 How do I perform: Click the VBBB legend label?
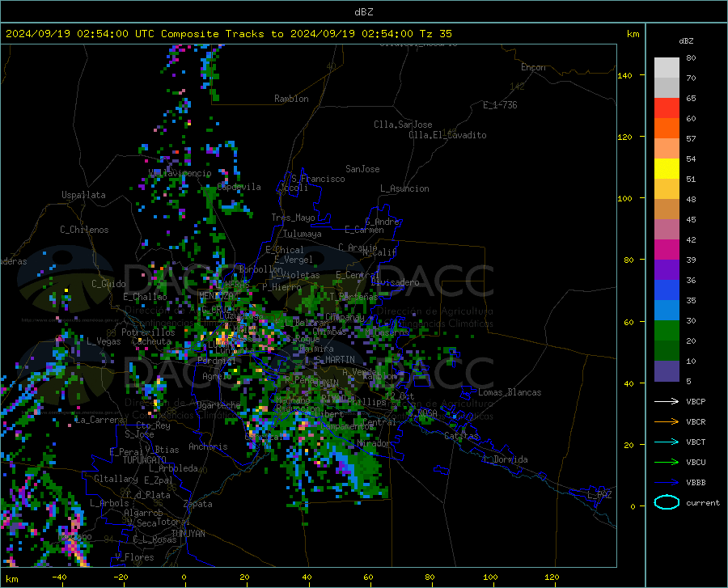point(696,482)
